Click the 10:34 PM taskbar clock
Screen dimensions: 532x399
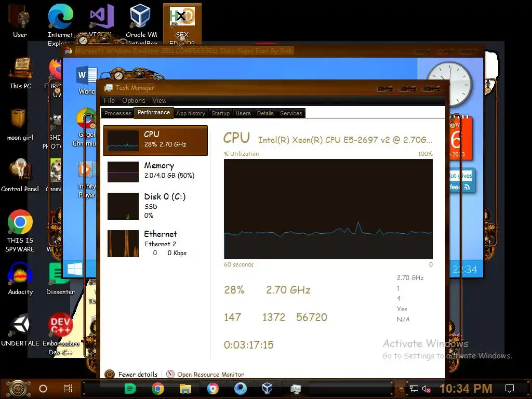pyautogui.click(x=466, y=389)
